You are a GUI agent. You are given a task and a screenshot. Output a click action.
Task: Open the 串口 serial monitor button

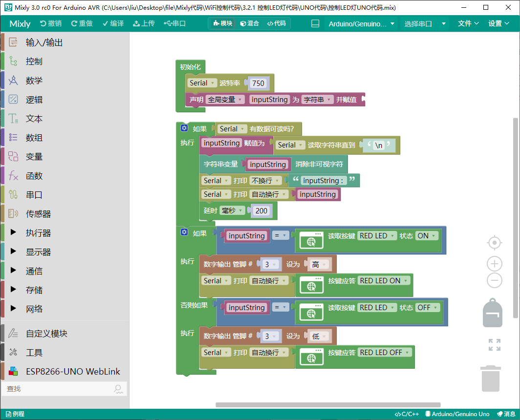(175, 23)
